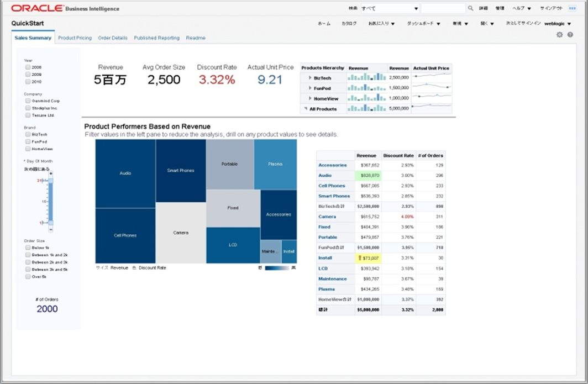The height and width of the screenshot is (384, 588).
Task: Click the Audio tile in the treemap
Action: 125,173
